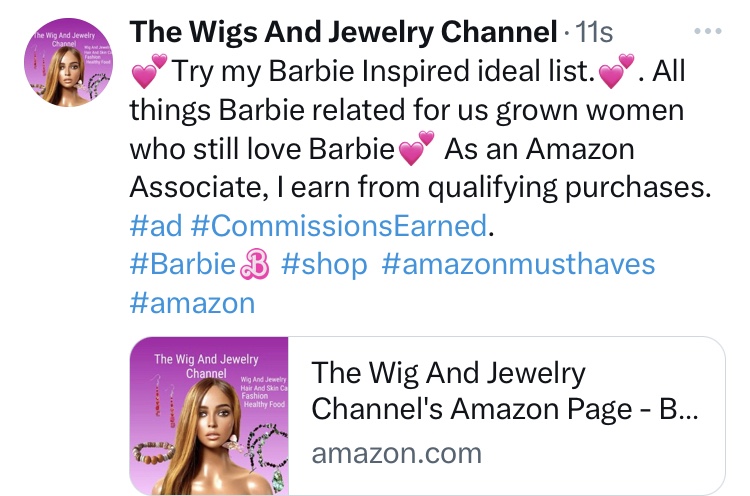The image size is (750, 496).
Task: Click the pink Barbie B hashtag emoji
Action: [254, 265]
